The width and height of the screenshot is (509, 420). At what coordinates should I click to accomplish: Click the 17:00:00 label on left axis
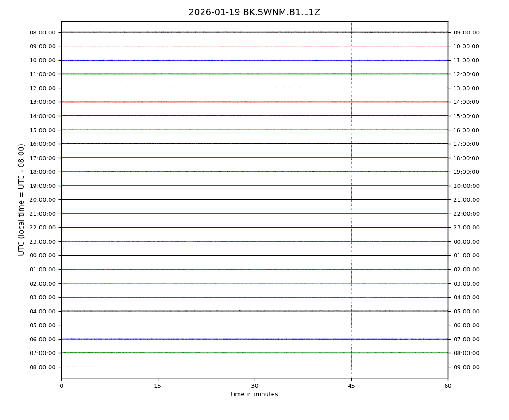pos(43,158)
